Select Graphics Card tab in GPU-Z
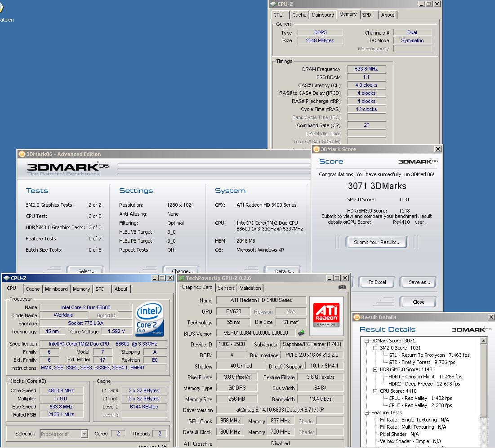The width and height of the screenshot is (495, 448). (197, 287)
